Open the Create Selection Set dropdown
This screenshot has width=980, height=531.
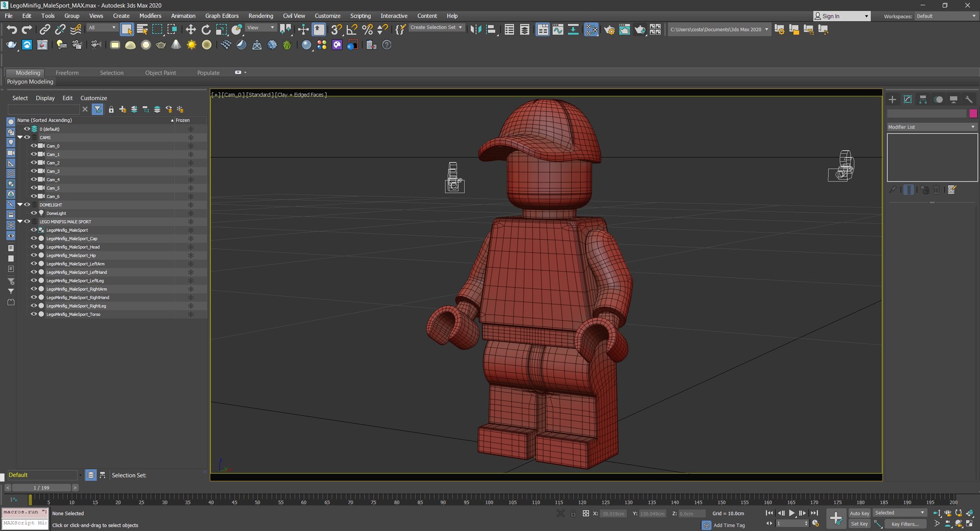(437, 28)
